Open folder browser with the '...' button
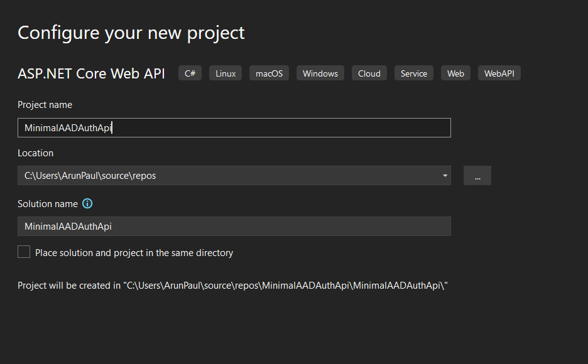The width and height of the screenshot is (588, 364). (477, 176)
